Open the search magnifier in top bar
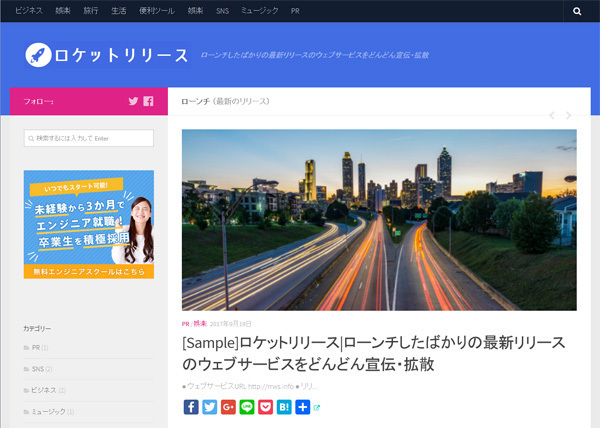 point(577,11)
